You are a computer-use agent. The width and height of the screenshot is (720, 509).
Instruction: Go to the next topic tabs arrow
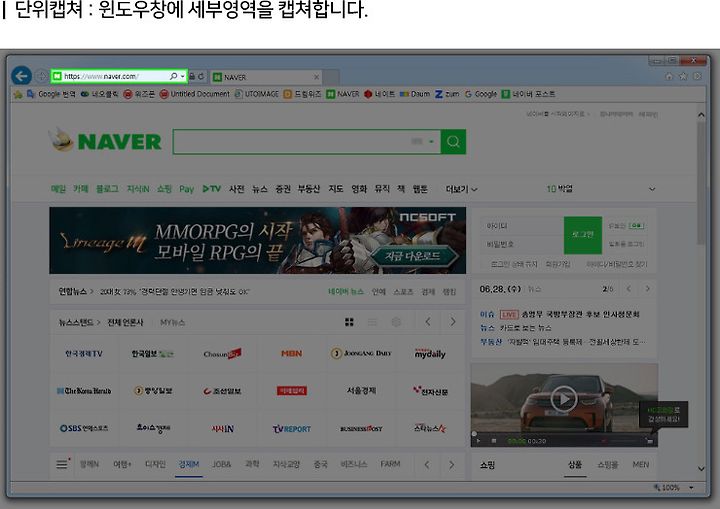pyautogui.click(x=451, y=464)
